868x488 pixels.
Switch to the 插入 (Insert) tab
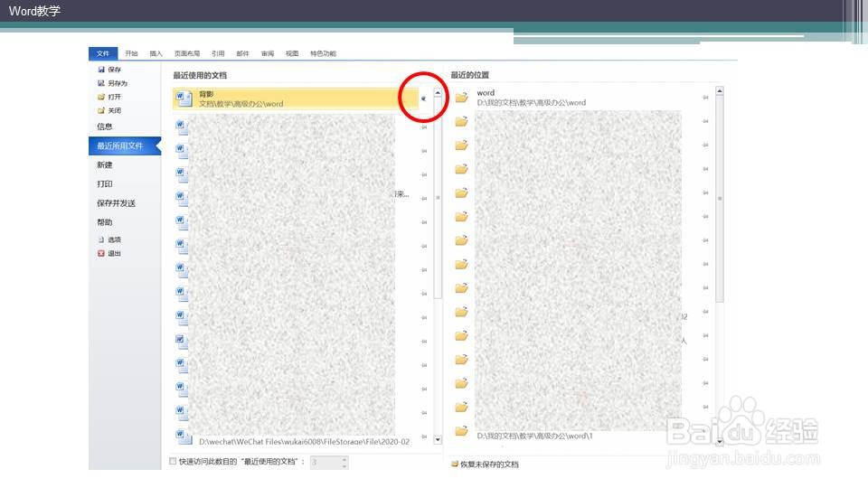click(156, 53)
